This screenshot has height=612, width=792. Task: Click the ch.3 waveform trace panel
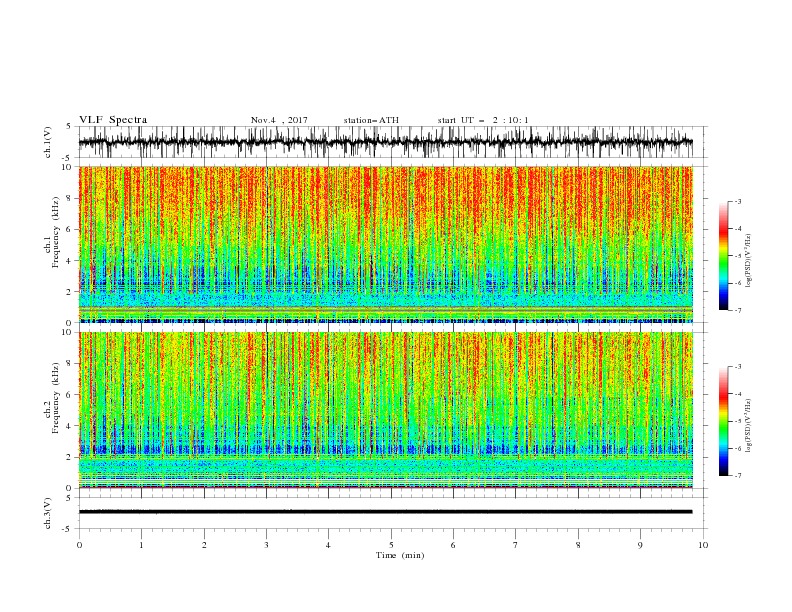(x=392, y=513)
